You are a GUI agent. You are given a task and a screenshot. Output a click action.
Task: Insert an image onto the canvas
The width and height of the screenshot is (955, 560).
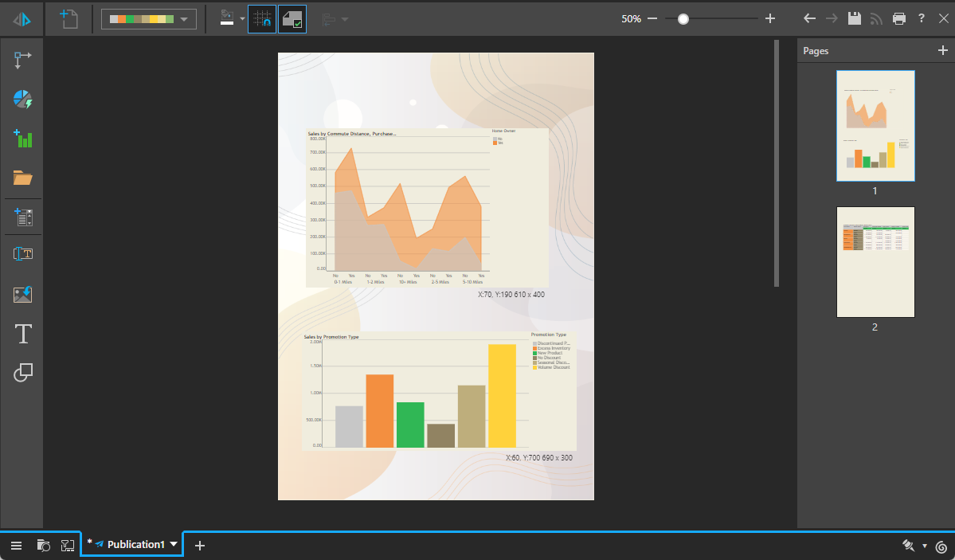(x=23, y=294)
